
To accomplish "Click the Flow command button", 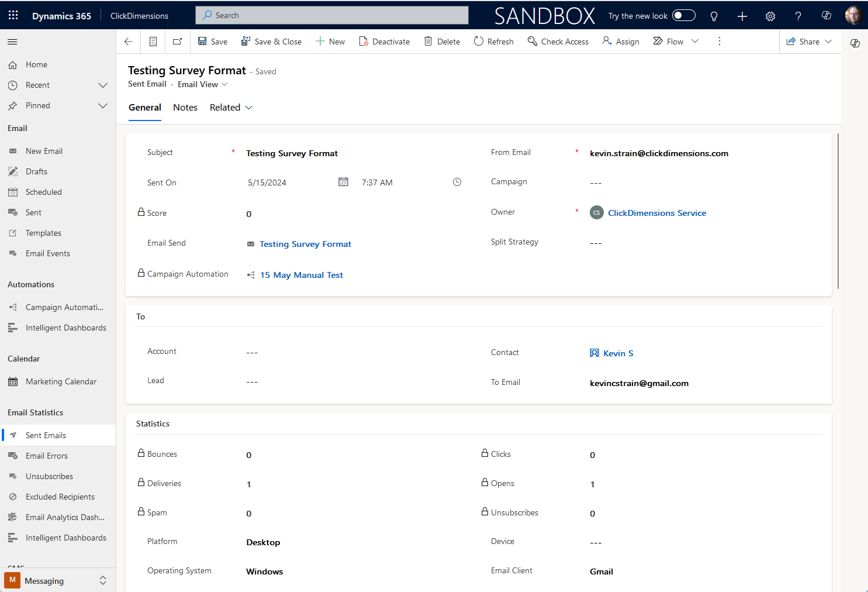I will [668, 42].
